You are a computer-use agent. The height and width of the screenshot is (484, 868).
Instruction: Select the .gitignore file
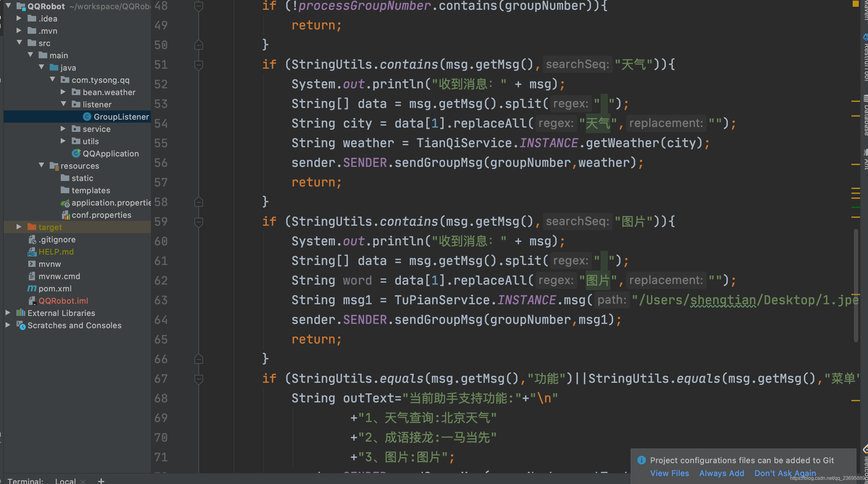tap(57, 239)
